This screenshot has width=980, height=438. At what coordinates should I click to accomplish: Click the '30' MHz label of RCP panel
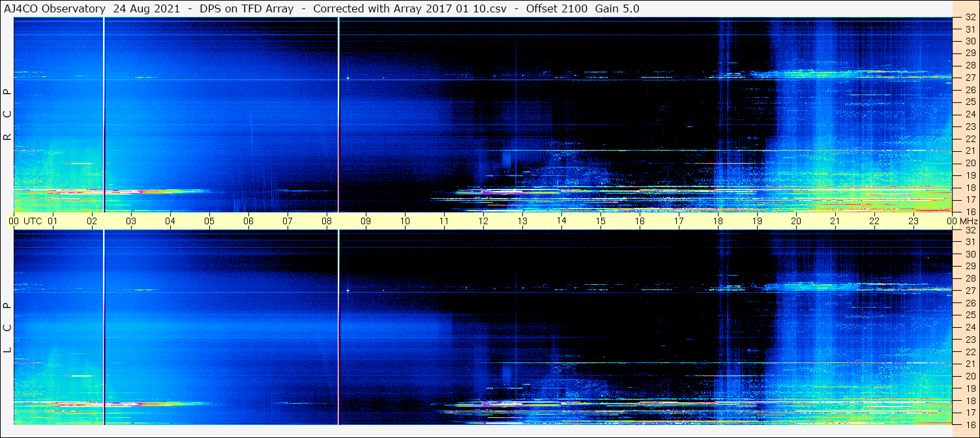[970, 41]
